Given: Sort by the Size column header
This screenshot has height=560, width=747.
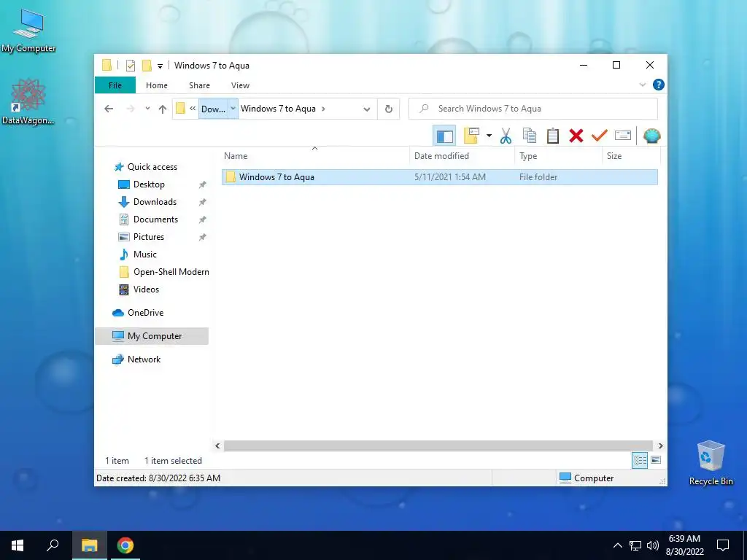Looking at the screenshot, I should click(631, 156).
